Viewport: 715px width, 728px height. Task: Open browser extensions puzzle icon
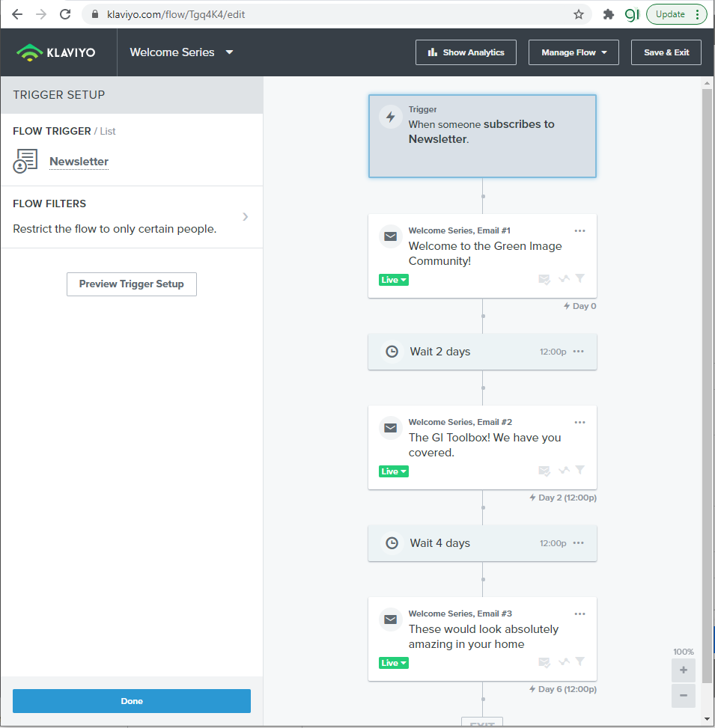[608, 14]
